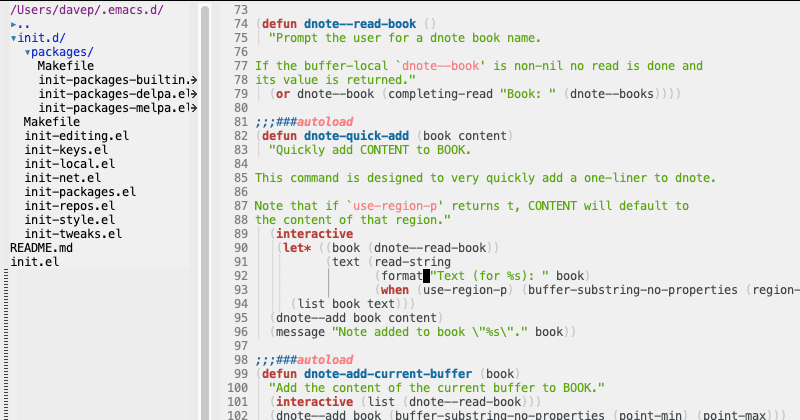
Task: Collapse the init.d/ directory arrow
Action: [14, 38]
